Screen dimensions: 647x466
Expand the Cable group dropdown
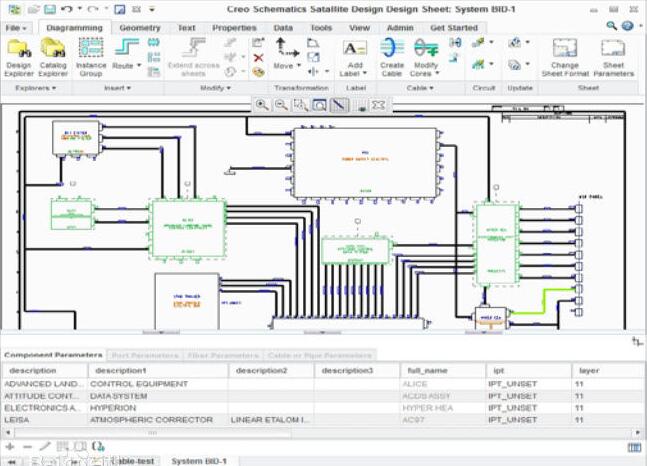coord(420,88)
